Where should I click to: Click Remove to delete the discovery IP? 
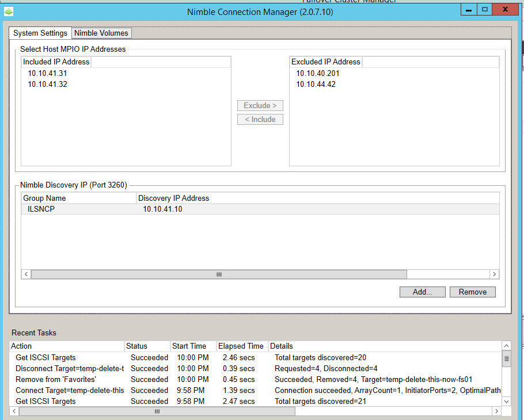pyautogui.click(x=473, y=292)
